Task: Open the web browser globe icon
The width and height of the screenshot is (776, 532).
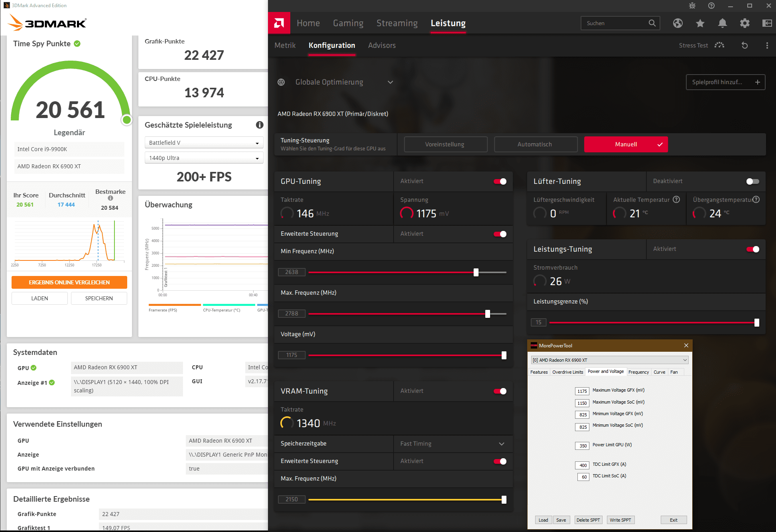Action: point(678,23)
